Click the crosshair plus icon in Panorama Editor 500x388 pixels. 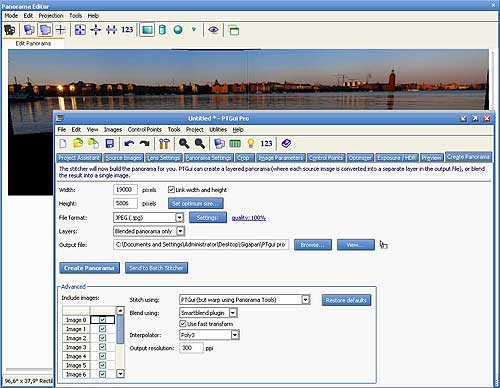[61, 30]
